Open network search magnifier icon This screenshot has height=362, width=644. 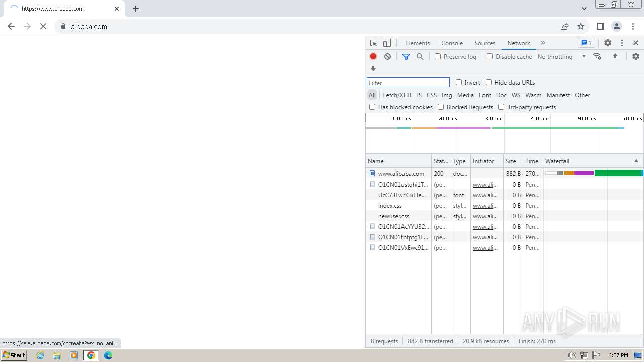[x=420, y=57]
